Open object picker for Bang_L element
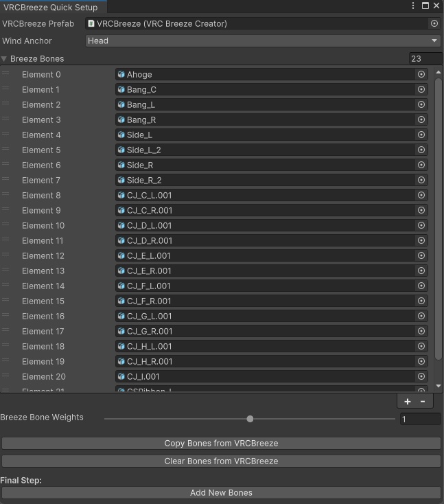 421,104
